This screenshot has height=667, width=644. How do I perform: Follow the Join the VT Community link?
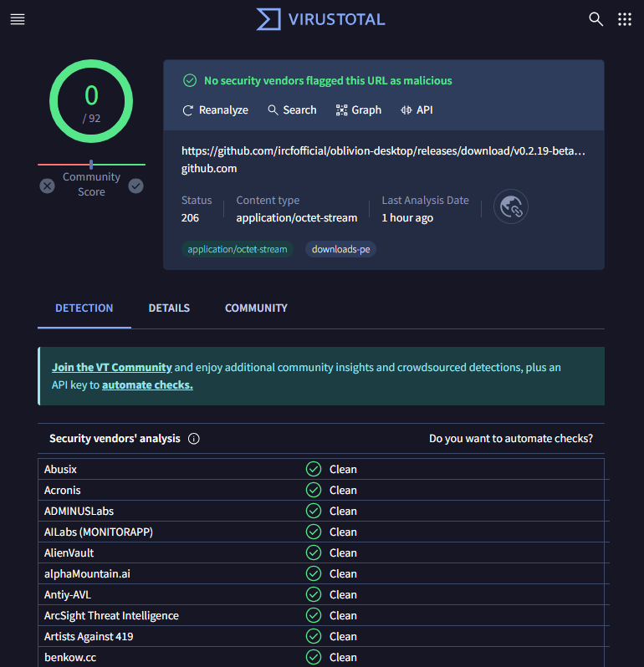112,367
